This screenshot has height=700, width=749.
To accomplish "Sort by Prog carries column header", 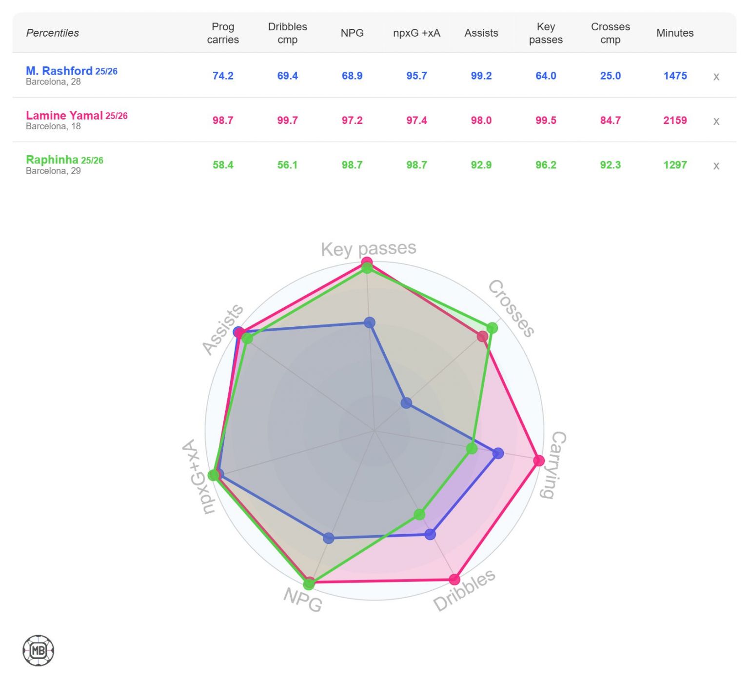I will coord(223,33).
